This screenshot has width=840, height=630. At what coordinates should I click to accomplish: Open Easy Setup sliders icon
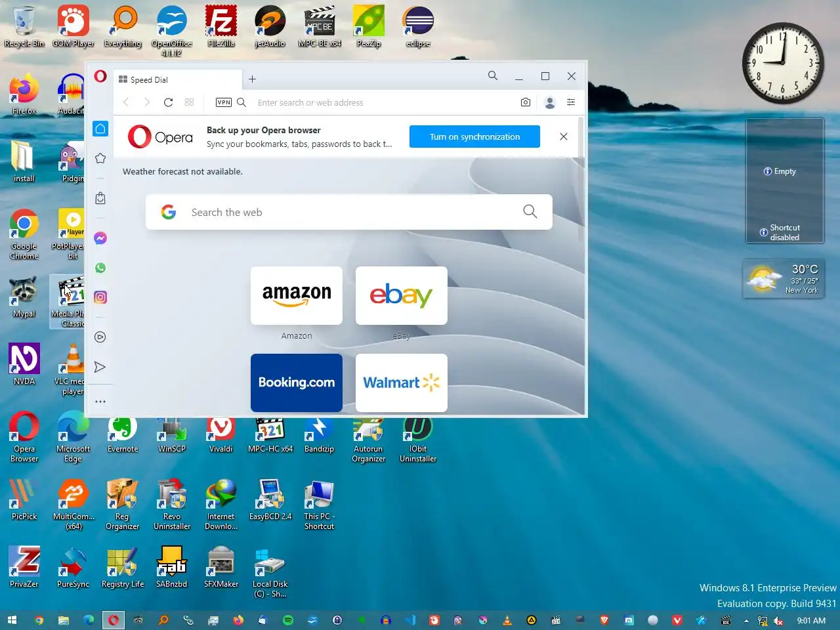[571, 102]
